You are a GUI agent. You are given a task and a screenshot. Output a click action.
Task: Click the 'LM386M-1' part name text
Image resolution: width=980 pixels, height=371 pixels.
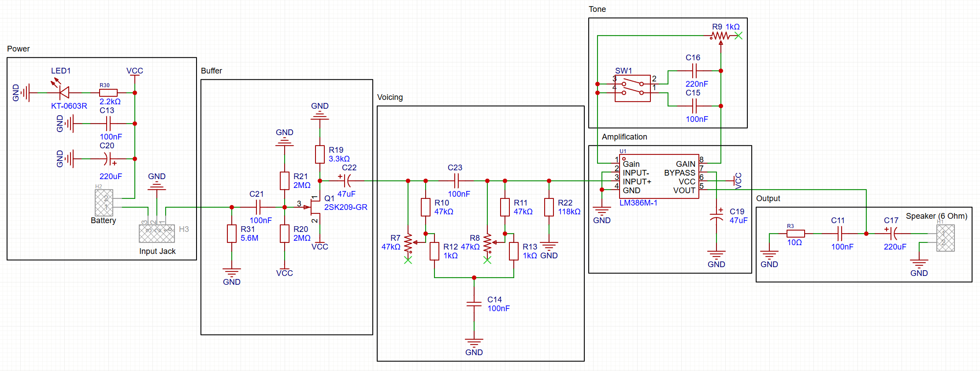pos(638,203)
